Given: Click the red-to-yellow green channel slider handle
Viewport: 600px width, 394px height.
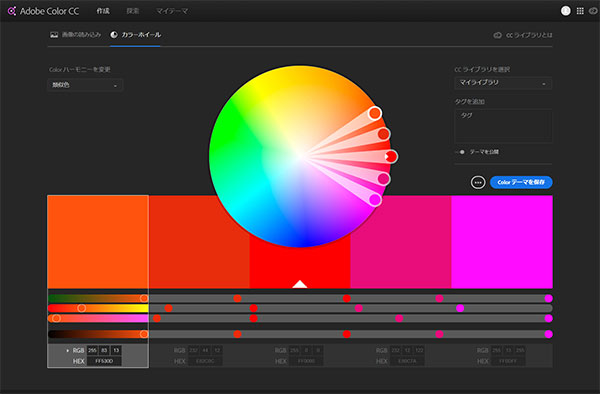Looking at the screenshot, I should point(82,308).
